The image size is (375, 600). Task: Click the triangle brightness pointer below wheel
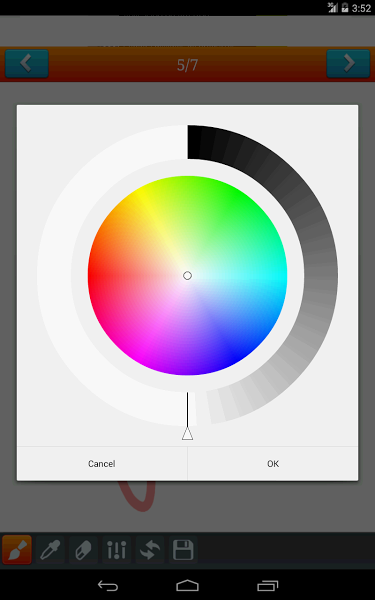[x=187, y=434]
